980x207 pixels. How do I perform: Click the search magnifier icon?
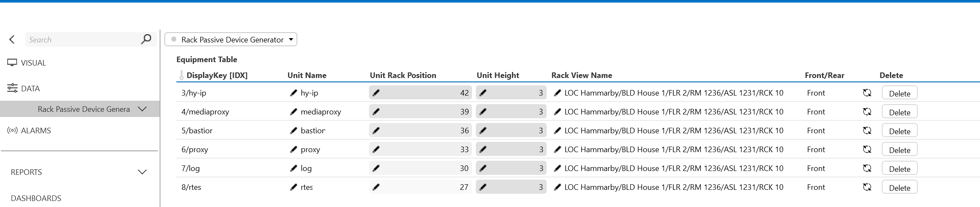coord(146,39)
